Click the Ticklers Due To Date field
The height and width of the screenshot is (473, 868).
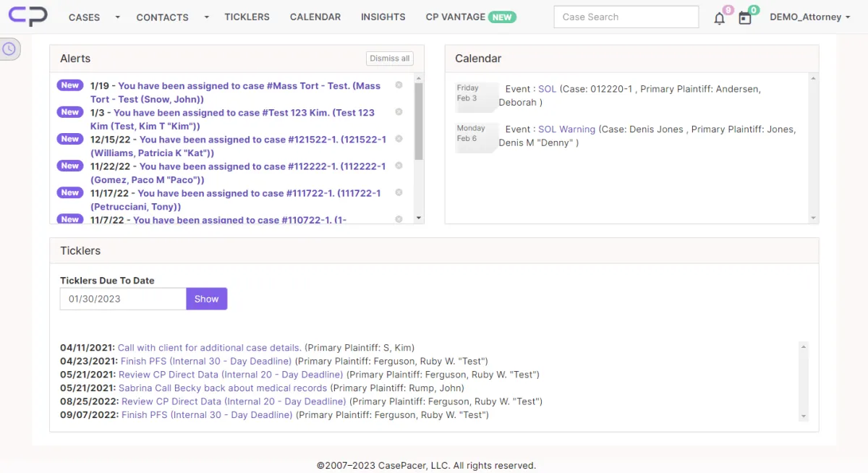click(123, 299)
